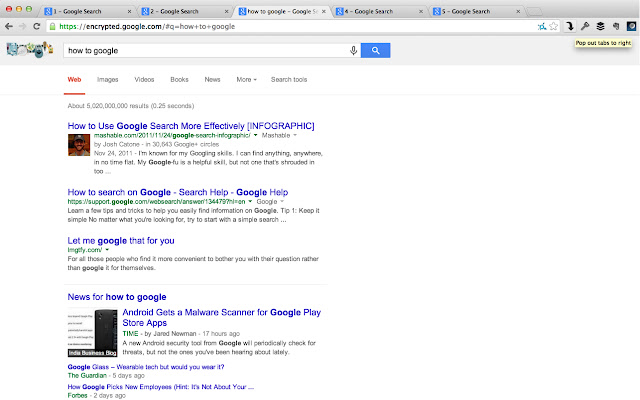Close the '1 - Google Search' tab
The height and width of the screenshot is (400, 640).
pos(129,11)
